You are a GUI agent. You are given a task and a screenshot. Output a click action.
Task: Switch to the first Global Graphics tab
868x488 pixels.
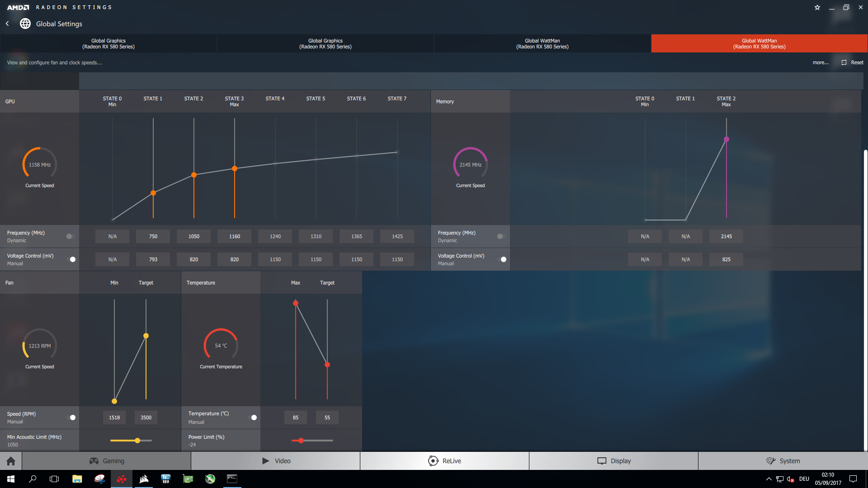pos(108,43)
